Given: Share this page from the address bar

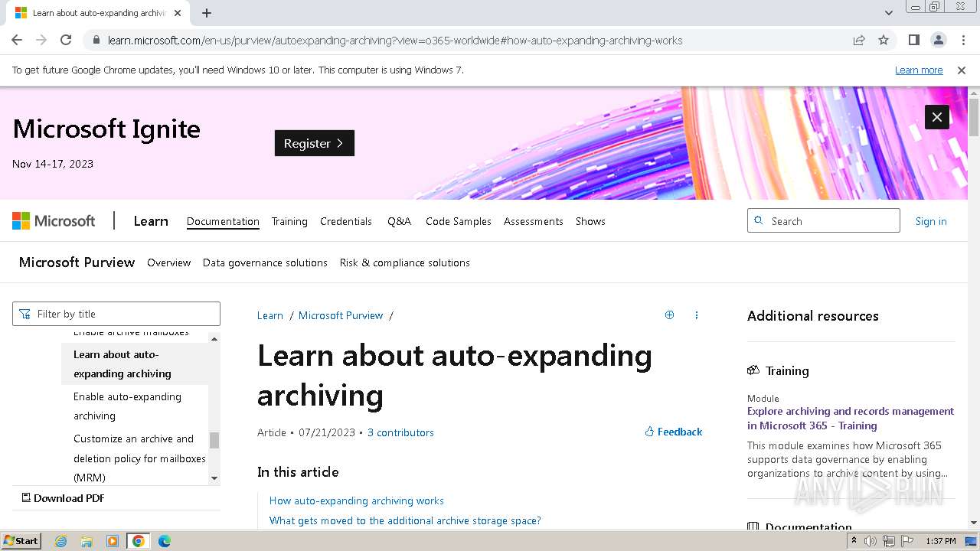Looking at the screenshot, I should tap(859, 40).
